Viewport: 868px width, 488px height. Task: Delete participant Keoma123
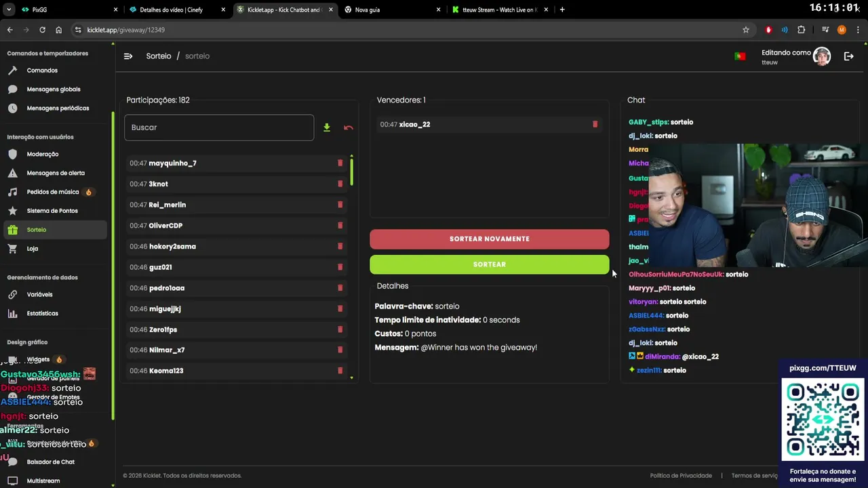pos(340,371)
